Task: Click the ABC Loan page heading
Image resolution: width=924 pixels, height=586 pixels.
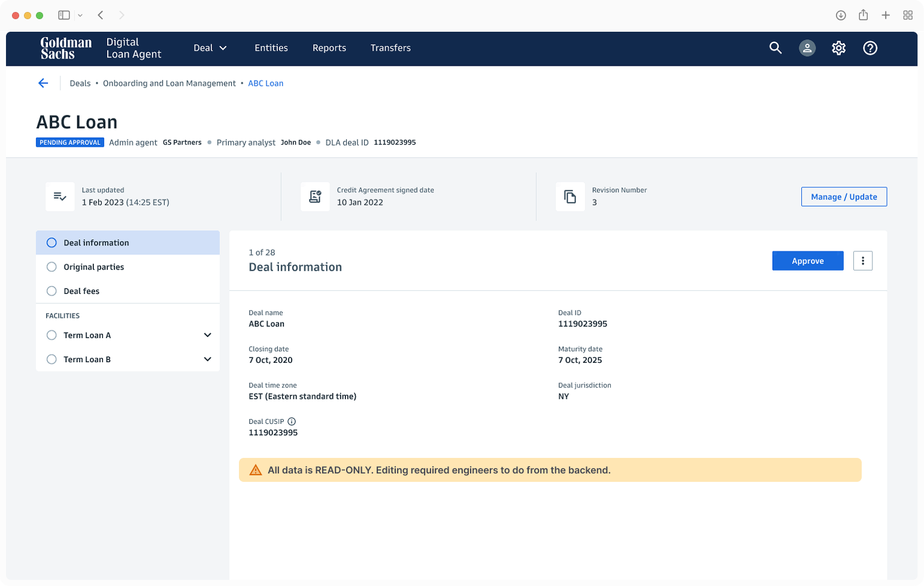Action: pos(77,122)
